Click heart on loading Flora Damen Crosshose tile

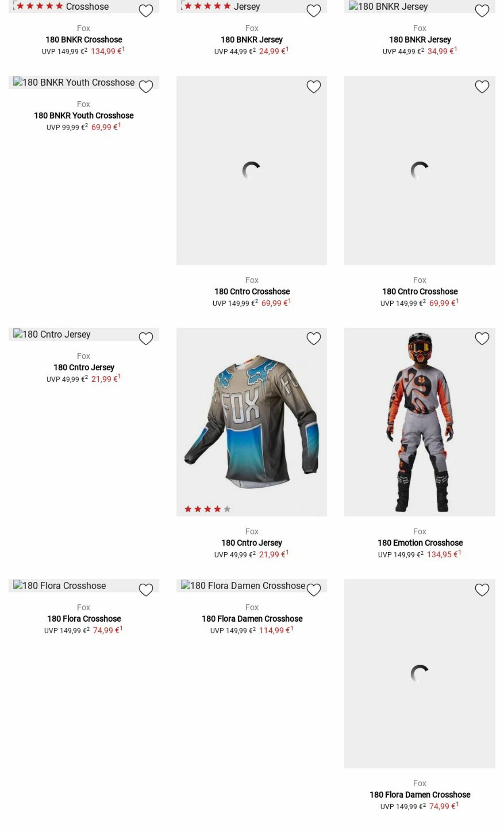click(x=482, y=590)
